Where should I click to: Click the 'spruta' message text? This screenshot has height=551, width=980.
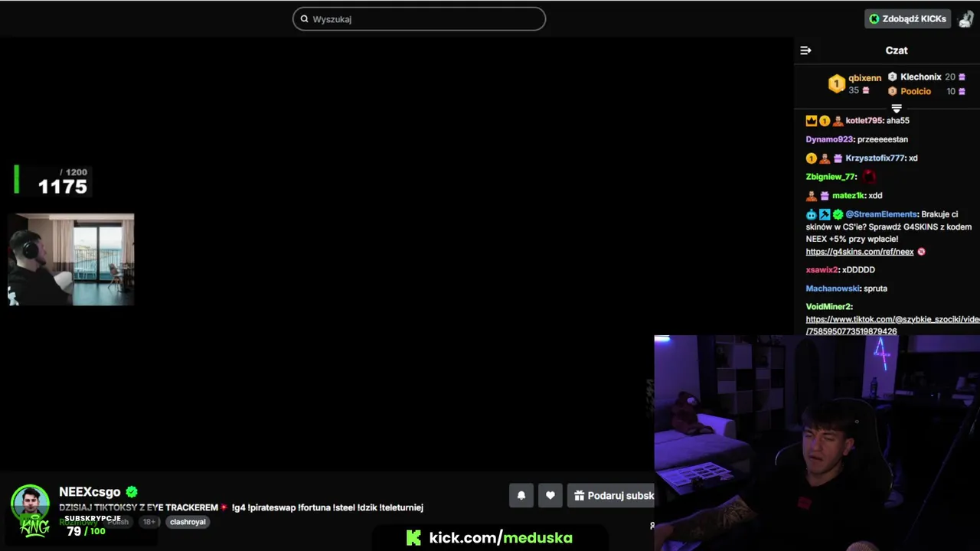click(x=876, y=289)
